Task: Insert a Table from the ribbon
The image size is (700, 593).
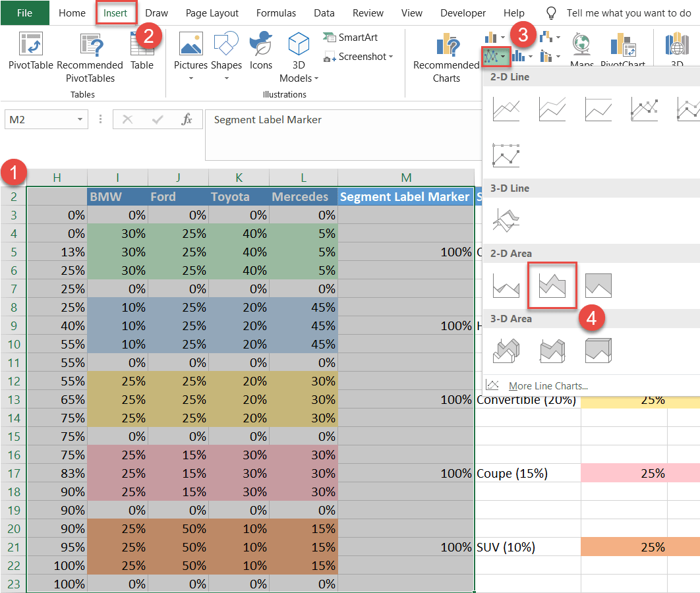Action: [142, 51]
